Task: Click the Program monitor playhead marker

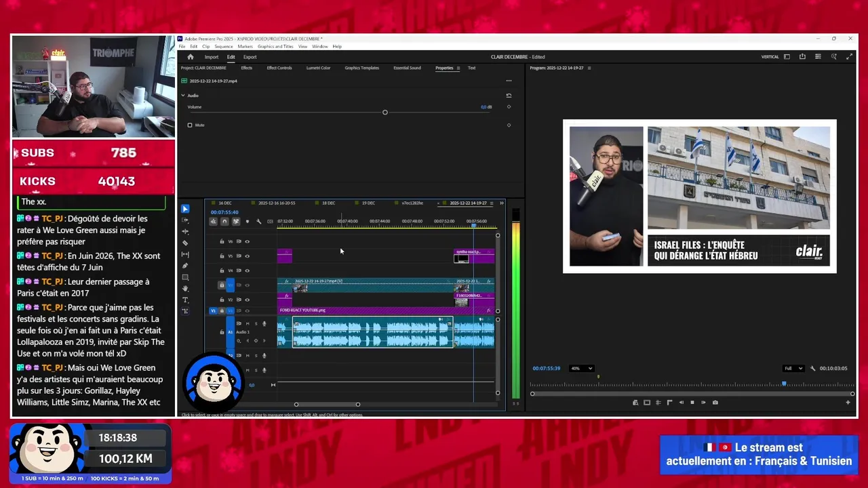Action: [784, 384]
